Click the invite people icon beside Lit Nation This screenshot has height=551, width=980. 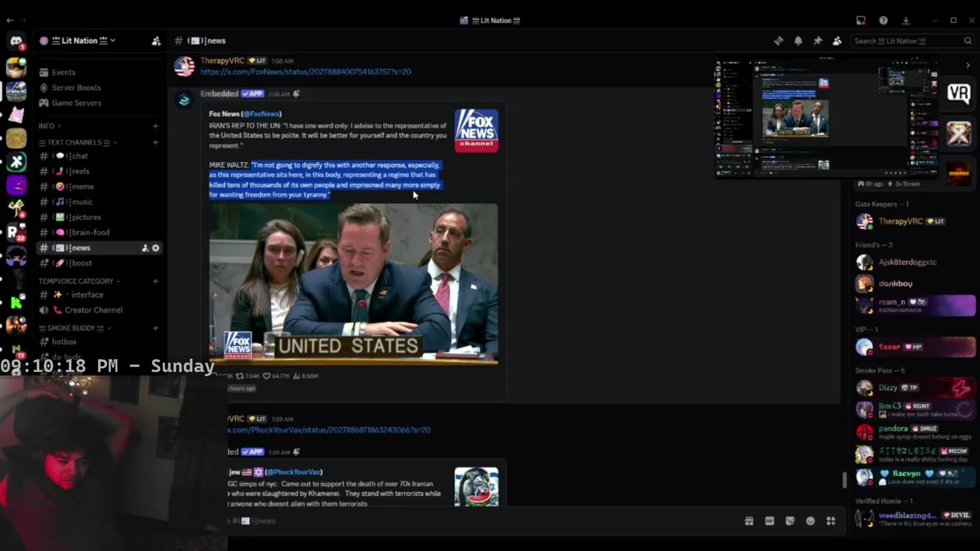tap(156, 41)
